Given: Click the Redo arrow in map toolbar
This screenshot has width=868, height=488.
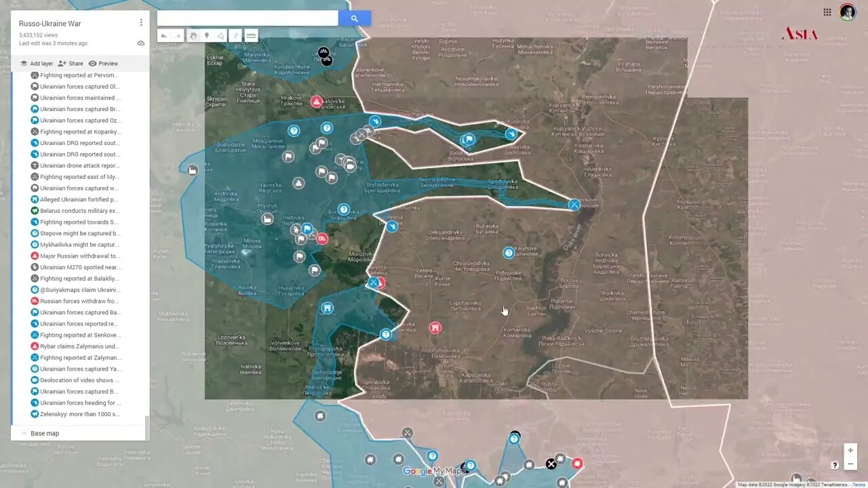Looking at the screenshot, I should pos(178,36).
